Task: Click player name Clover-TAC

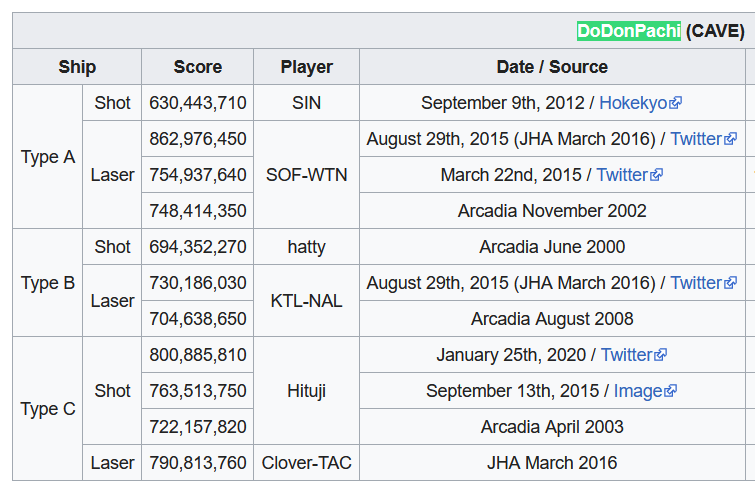Action: (x=306, y=463)
